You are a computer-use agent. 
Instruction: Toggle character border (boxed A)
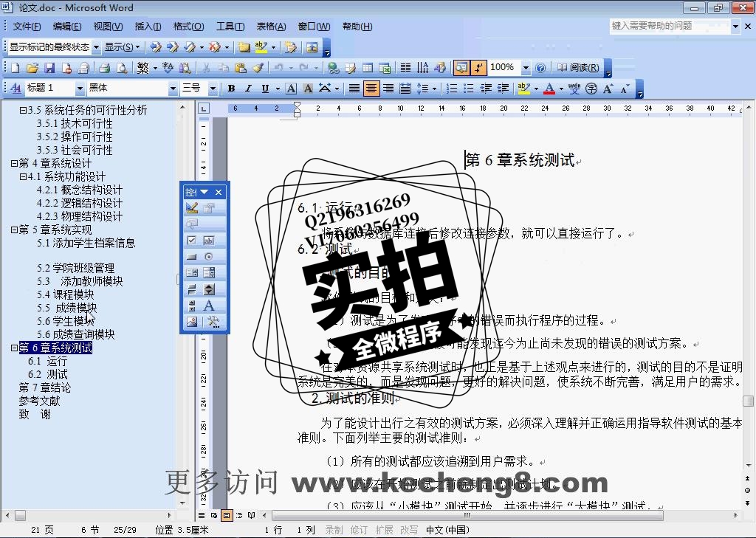pyautogui.click(x=291, y=89)
